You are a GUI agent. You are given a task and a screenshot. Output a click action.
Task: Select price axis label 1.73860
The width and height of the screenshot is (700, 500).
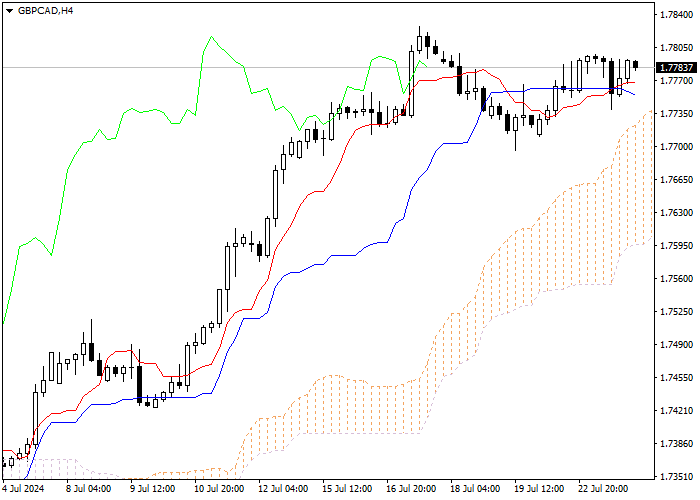pyautogui.click(x=677, y=444)
